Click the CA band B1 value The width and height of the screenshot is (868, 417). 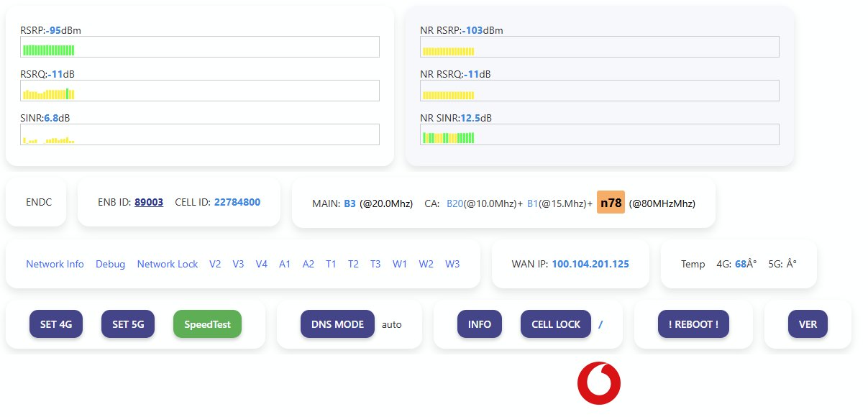pyautogui.click(x=533, y=203)
